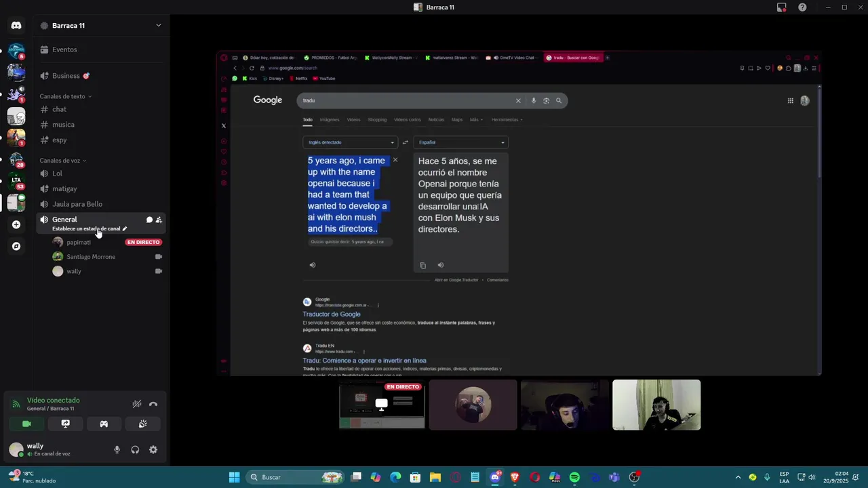Open the Barraca 11 server menu dropdown
Image resolution: width=868 pixels, height=488 pixels.
158,26
